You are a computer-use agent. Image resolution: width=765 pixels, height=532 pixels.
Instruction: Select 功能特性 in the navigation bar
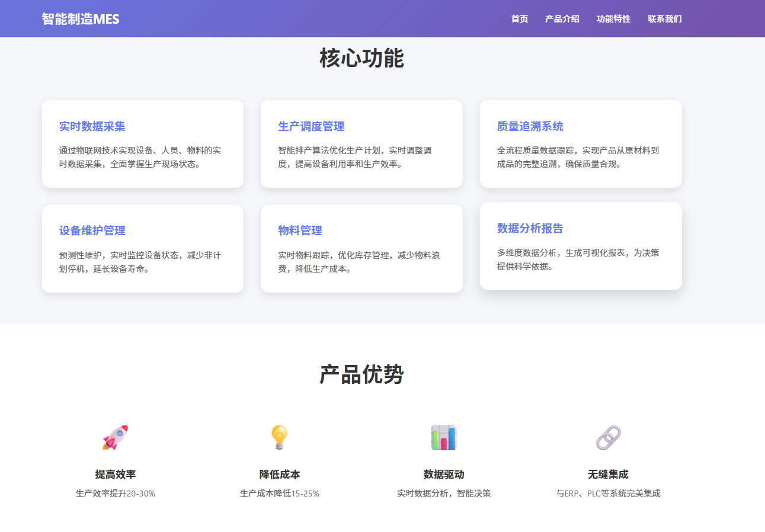pyautogui.click(x=614, y=19)
